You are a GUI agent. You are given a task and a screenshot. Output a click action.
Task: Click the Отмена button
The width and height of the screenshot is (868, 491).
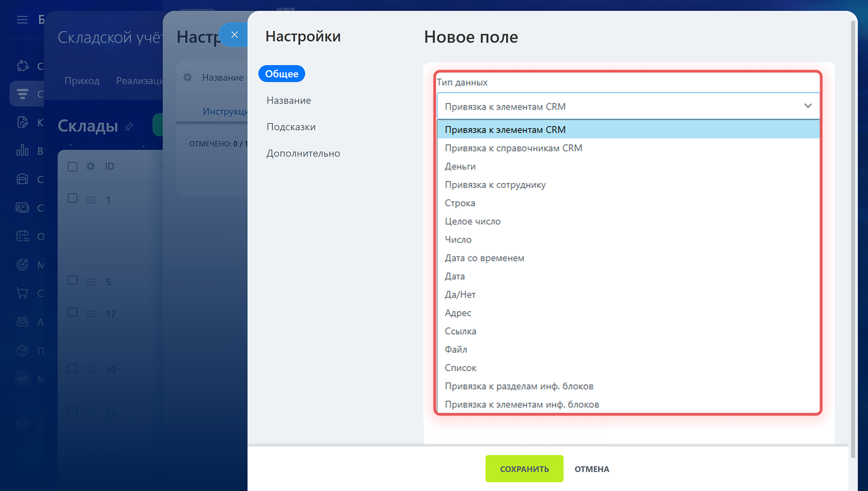[x=591, y=469]
